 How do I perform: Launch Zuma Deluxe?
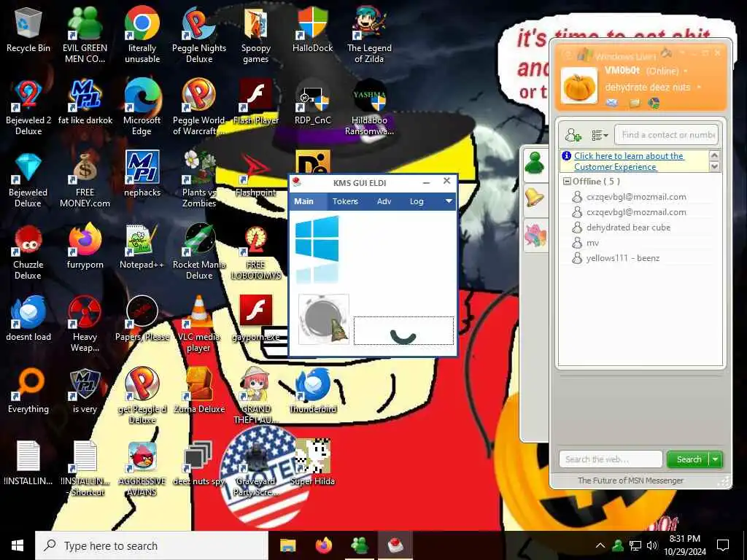(x=199, y=391)
